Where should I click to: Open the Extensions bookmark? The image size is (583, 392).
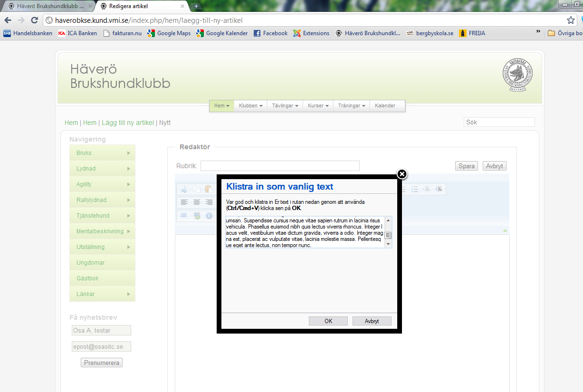tap(311, 33)
